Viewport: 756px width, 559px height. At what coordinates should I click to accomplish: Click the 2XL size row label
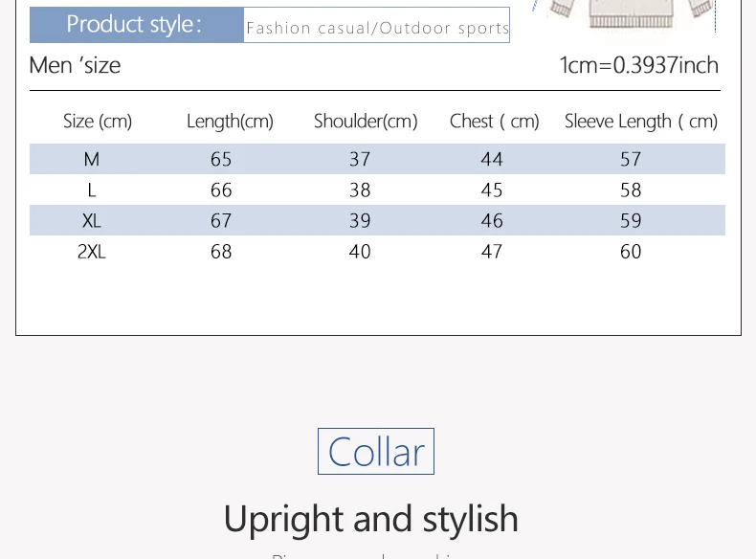pyautogui.click(x=92, y=252)
